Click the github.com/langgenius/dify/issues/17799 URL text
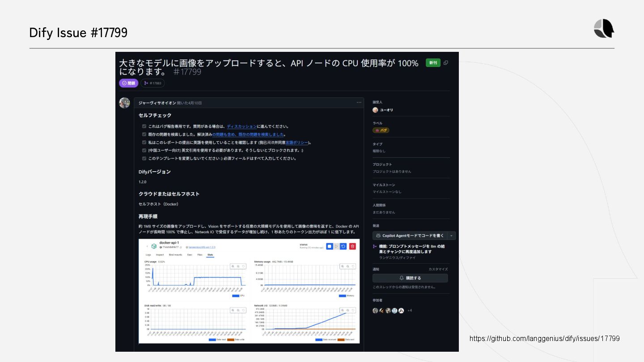The height and width of the screenshot is (362, 644). point(545,339)
